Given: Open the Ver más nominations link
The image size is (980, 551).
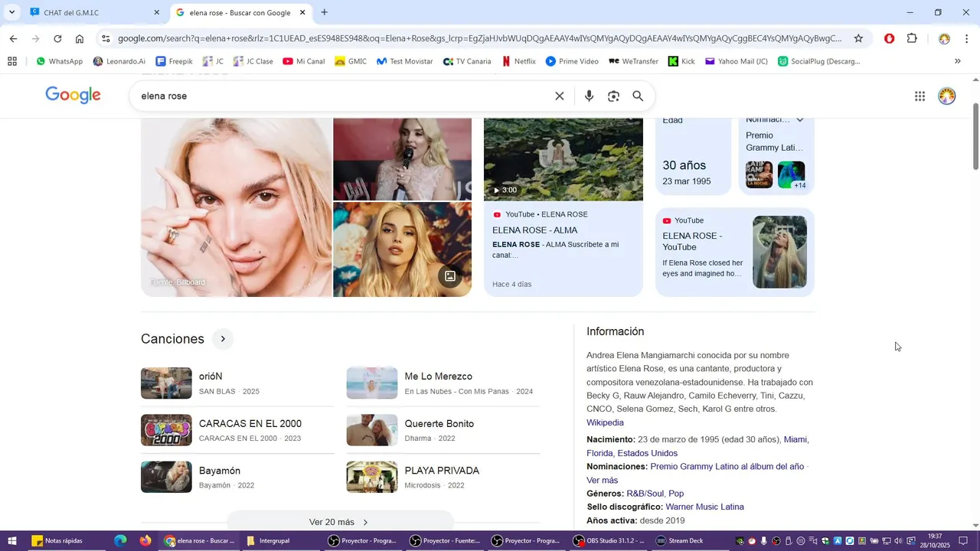Looking at the screenshot, I should (x=602, y=480).
